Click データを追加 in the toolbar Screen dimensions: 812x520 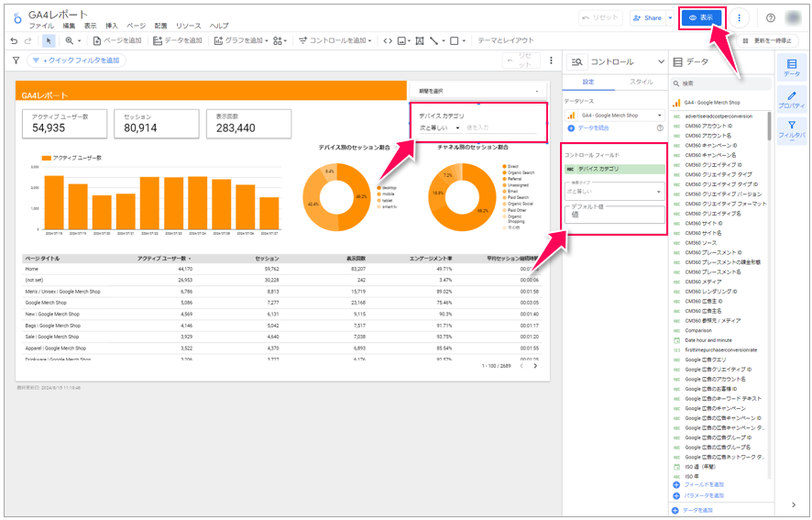click(178, 40)
